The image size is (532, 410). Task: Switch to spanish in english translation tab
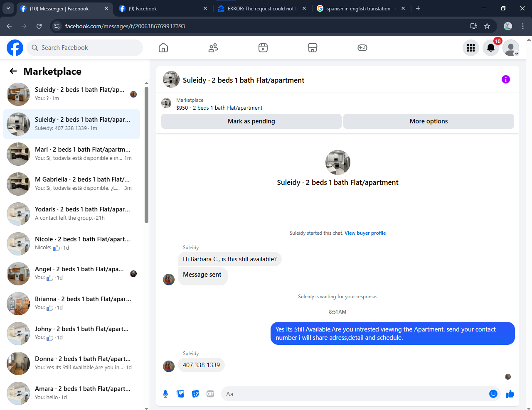(360, 8)
